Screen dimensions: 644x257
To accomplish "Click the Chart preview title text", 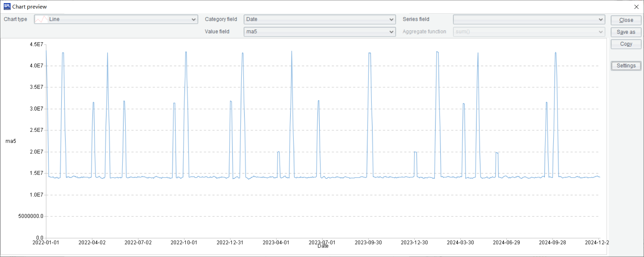I will click(x=30, y=7).
